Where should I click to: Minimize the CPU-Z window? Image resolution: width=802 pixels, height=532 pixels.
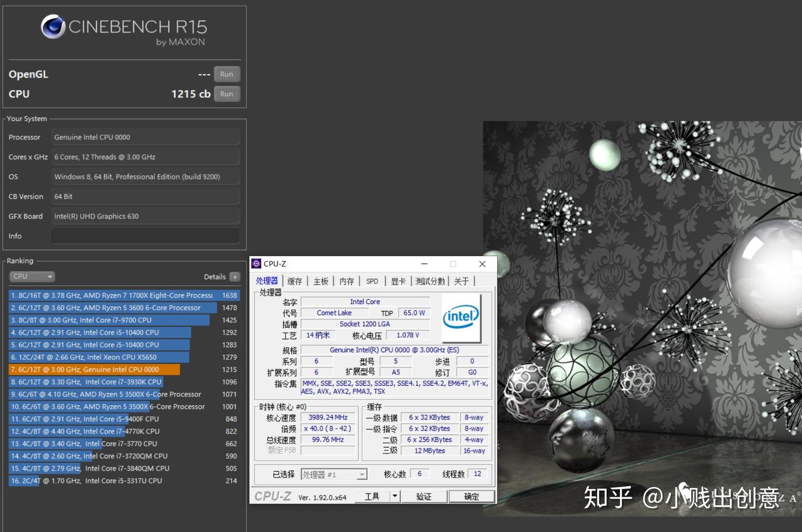coord(424,264)
